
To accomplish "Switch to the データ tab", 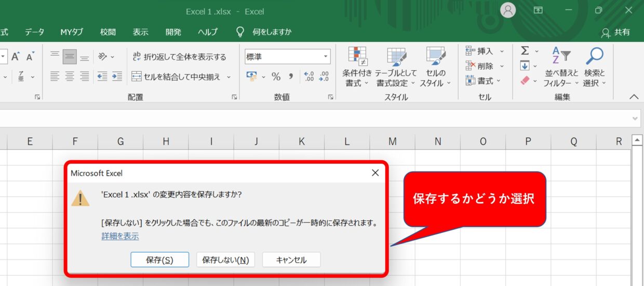I will point(34,32).
